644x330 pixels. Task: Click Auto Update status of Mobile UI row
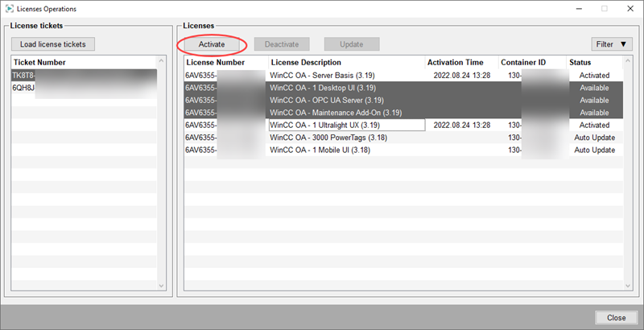[594, 150]
